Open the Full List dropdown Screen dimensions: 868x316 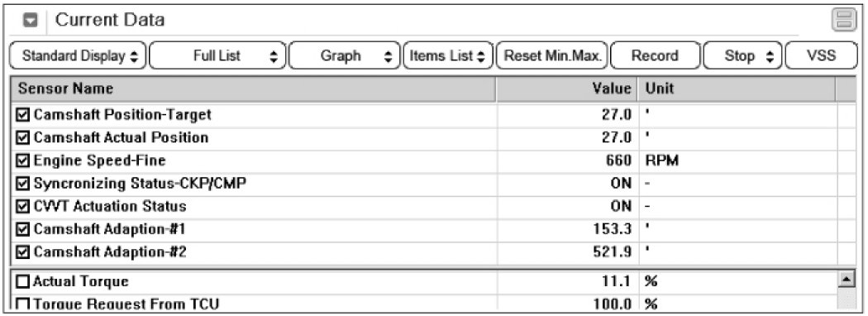pyautogui.click(x=217, y=56)
